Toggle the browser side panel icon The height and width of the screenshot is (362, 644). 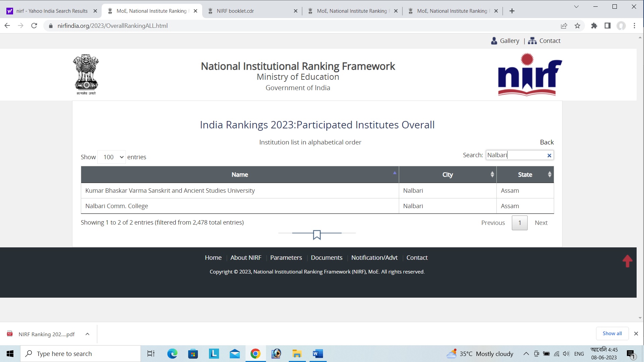tap(607, 26)
